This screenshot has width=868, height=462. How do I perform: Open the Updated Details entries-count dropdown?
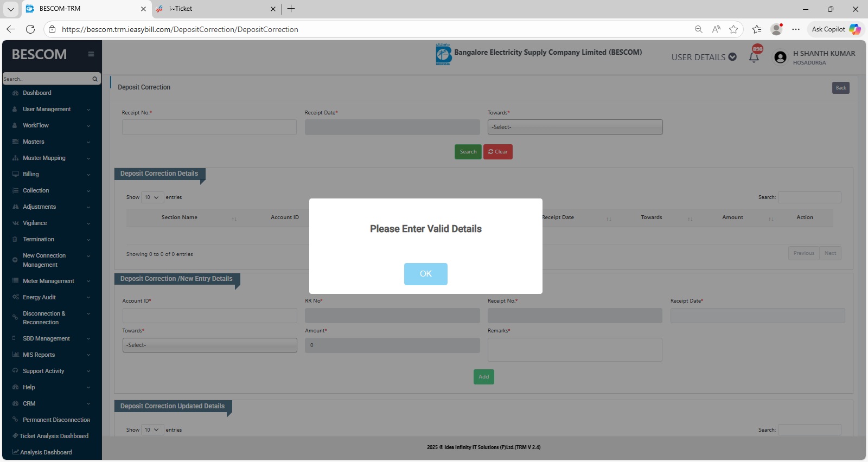[x=152, y=430]
